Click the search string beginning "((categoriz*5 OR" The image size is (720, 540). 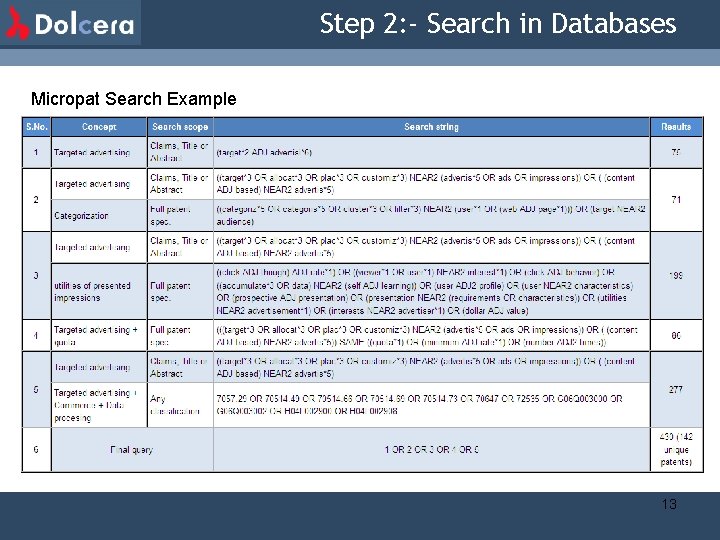(431, 216)
